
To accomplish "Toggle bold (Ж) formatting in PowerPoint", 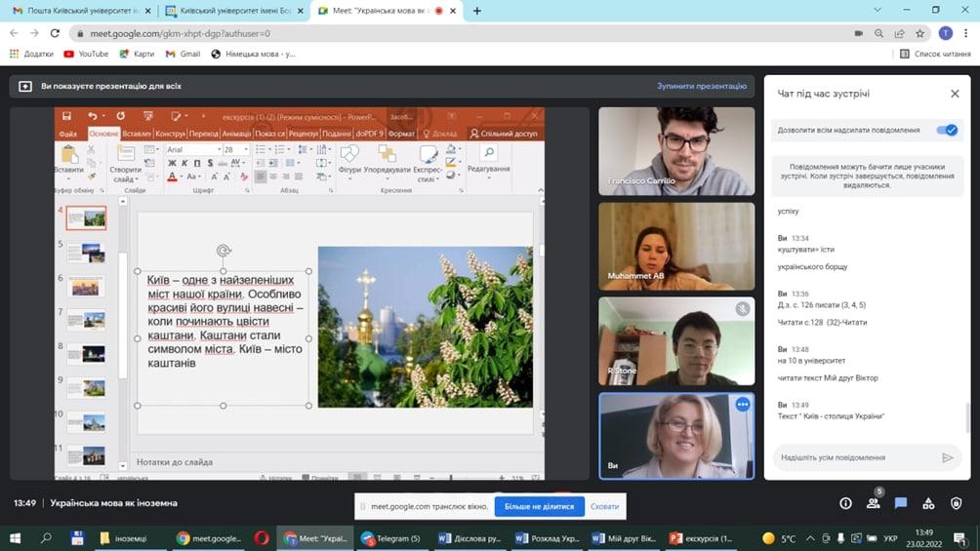I will click(172, 164).
